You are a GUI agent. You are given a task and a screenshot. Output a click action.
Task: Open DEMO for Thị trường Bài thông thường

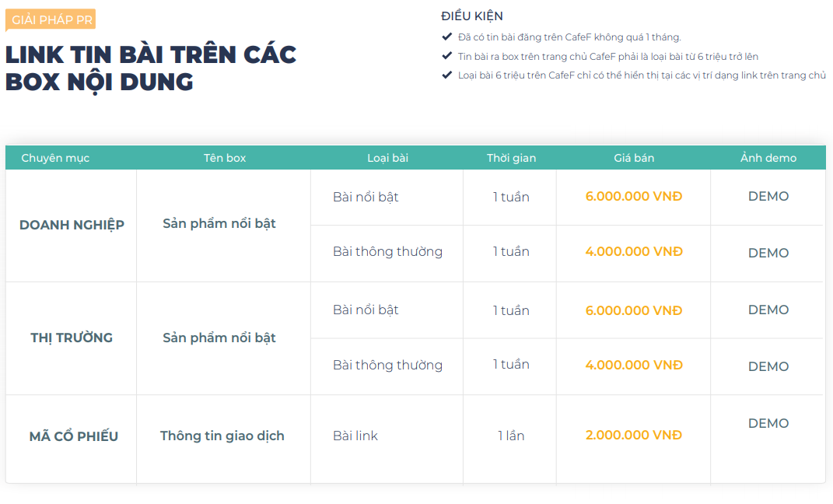click(x=768, y=366)
